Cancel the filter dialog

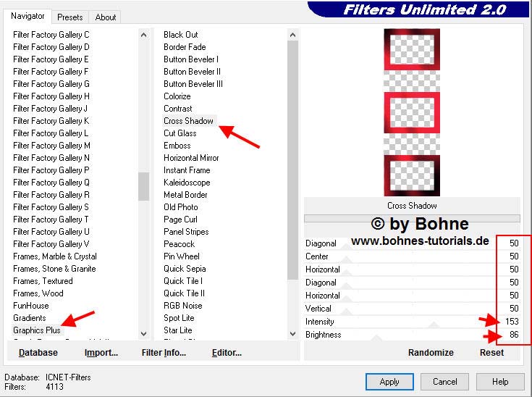pyautogui.click(x=445, y=382)
